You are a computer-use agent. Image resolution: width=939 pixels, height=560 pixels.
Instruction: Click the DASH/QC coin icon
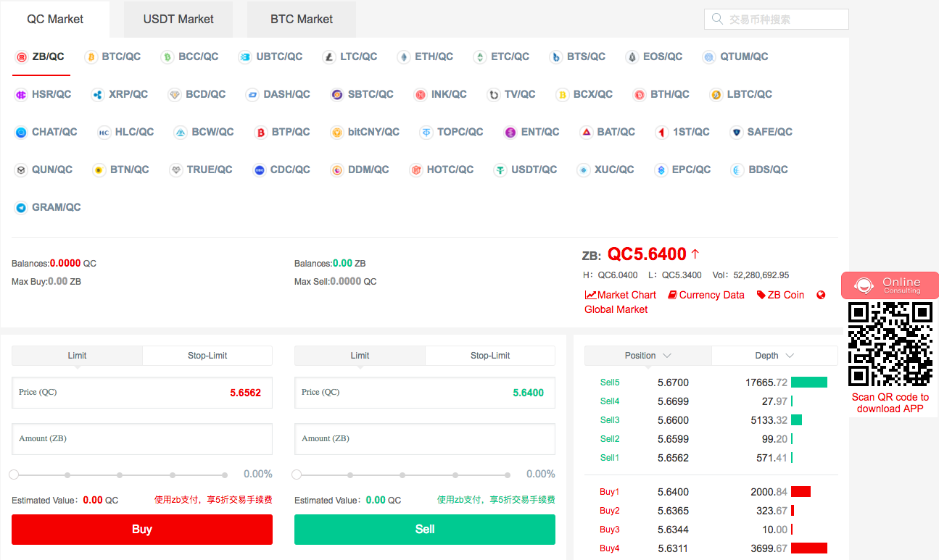[x=252, y=94]
